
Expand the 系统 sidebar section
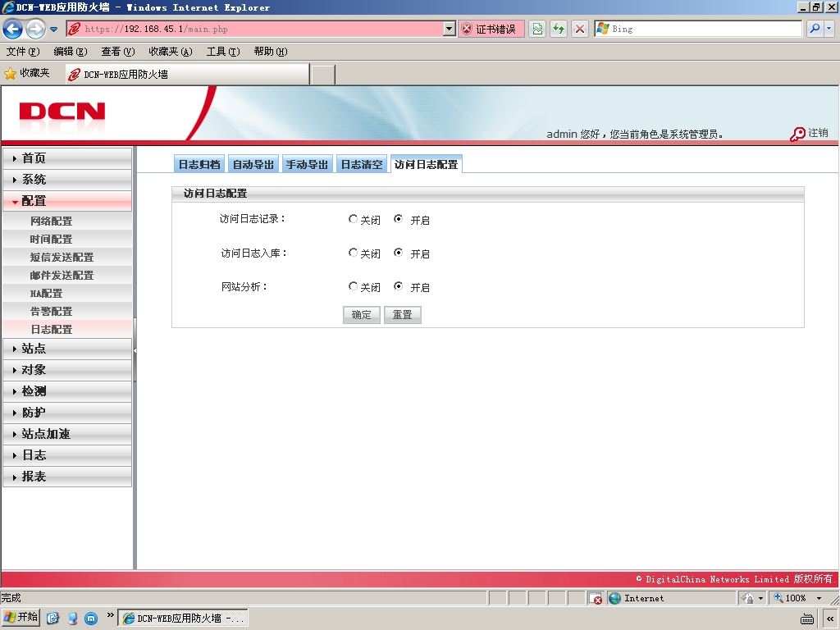tap(67, 180)
